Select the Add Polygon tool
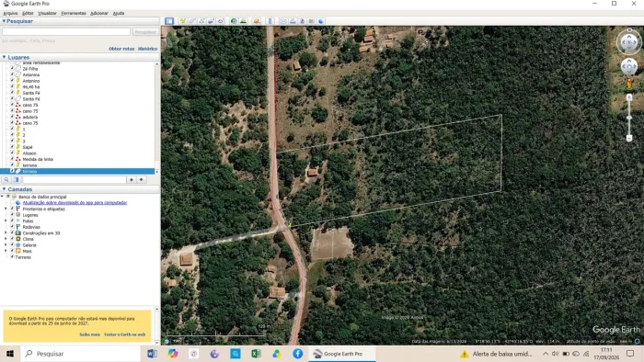The image size is (644, 362). pyautogui.click(x=191, y=21)
